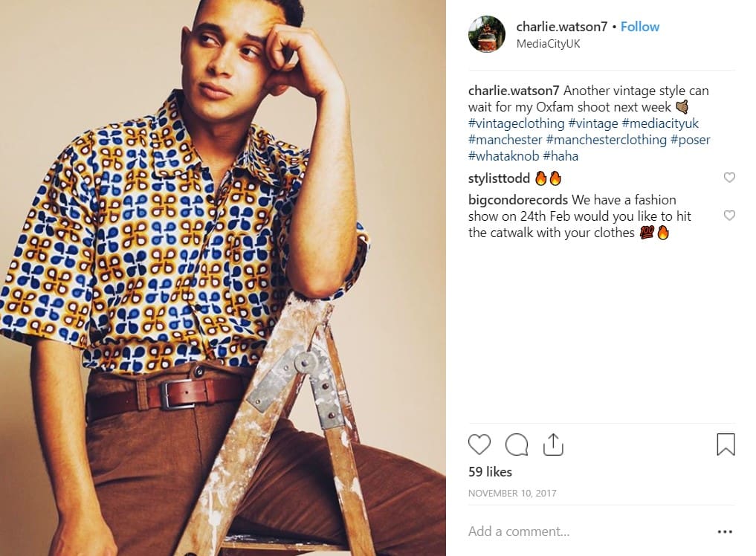Image resolution: width=756 pixels, height=556 pixels.
Task: Share post using the upload arrow icon
Action: click(x=553, y=444)
